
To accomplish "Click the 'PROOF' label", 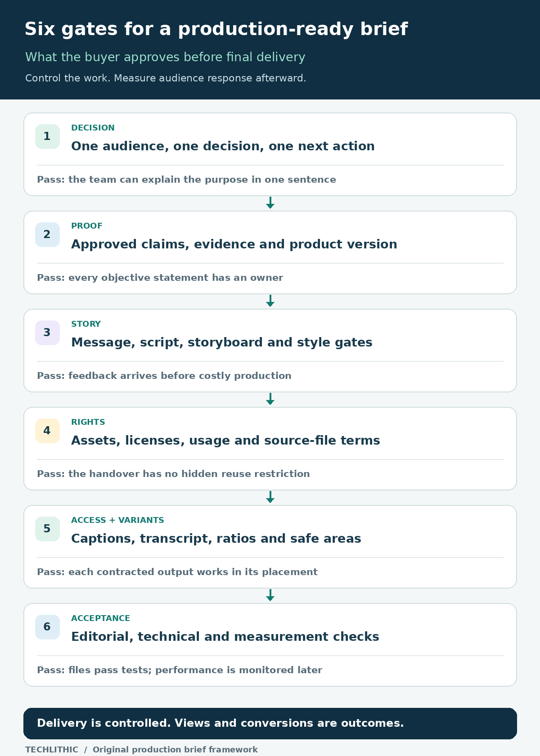I will pos(87,226).
